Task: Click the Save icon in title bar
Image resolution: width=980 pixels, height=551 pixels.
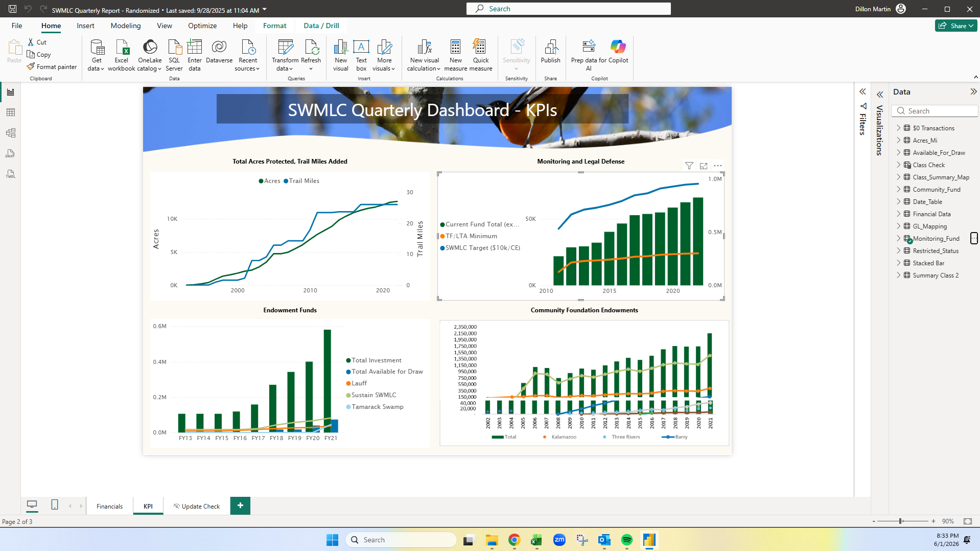Action: (12, 9)
